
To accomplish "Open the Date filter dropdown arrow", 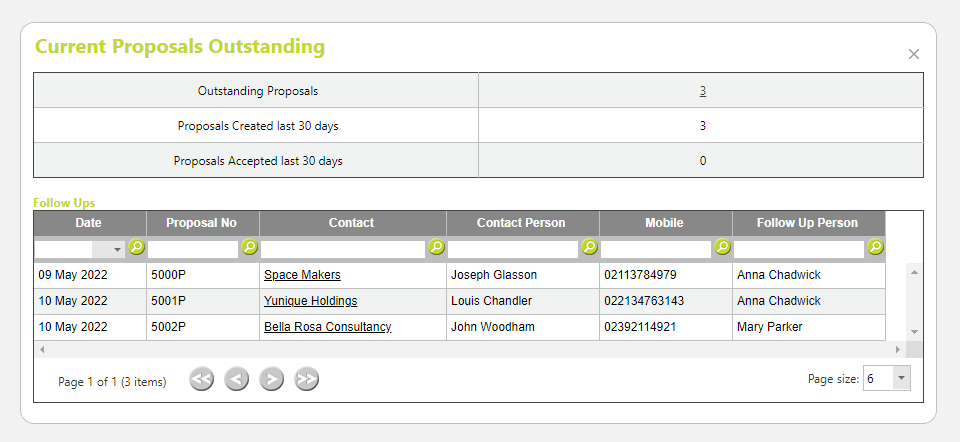I will click(117, 250).
